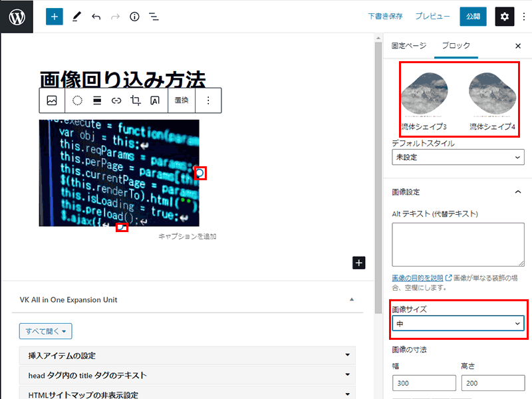This screenshot has width=532, height=399.
Task: Open the 画像サイズ dropdown
Action: point(458,323)
